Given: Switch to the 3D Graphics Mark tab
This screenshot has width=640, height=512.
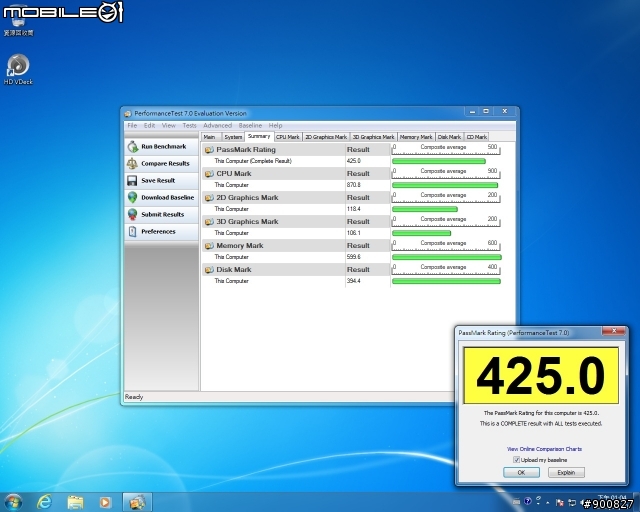Looking at the screenshot, I should [x=373, y=137].
